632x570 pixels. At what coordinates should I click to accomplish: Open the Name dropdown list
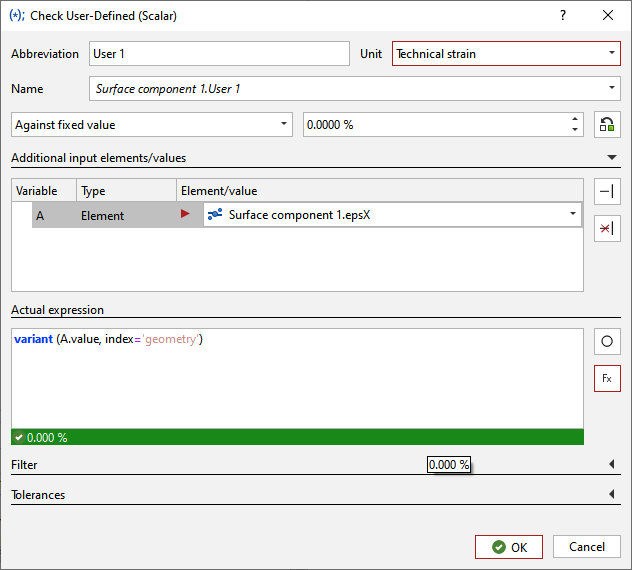pyautogui.click(x=611, y=89)
